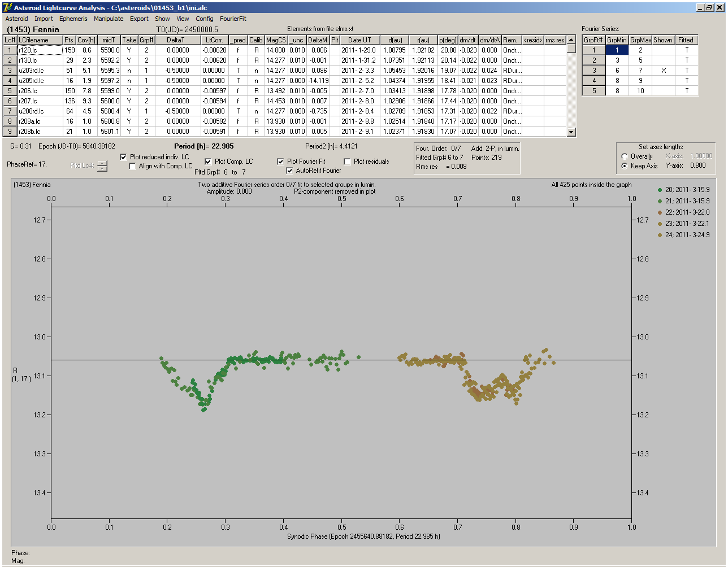Click highlighted GrpMin cell with value 1
The image size is (728, 567).
tap(617, 50)
